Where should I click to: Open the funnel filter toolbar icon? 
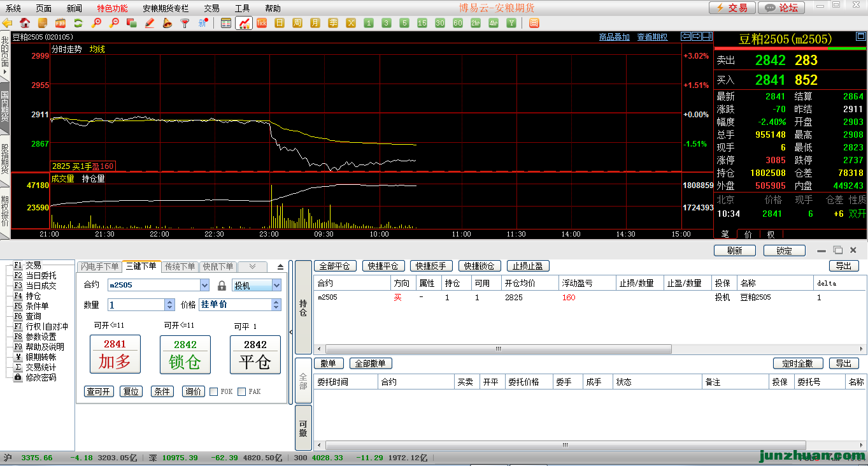click(x=185, y=23)
